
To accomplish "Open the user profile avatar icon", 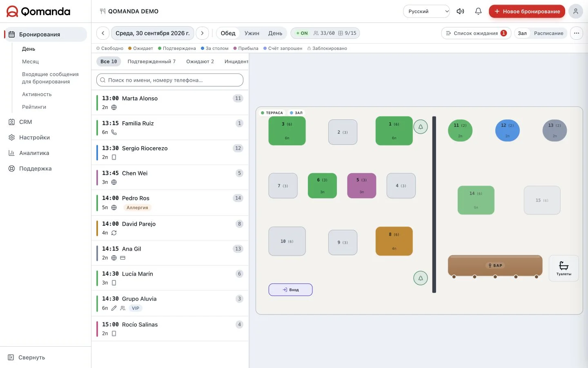I will [x=575, y=11].
